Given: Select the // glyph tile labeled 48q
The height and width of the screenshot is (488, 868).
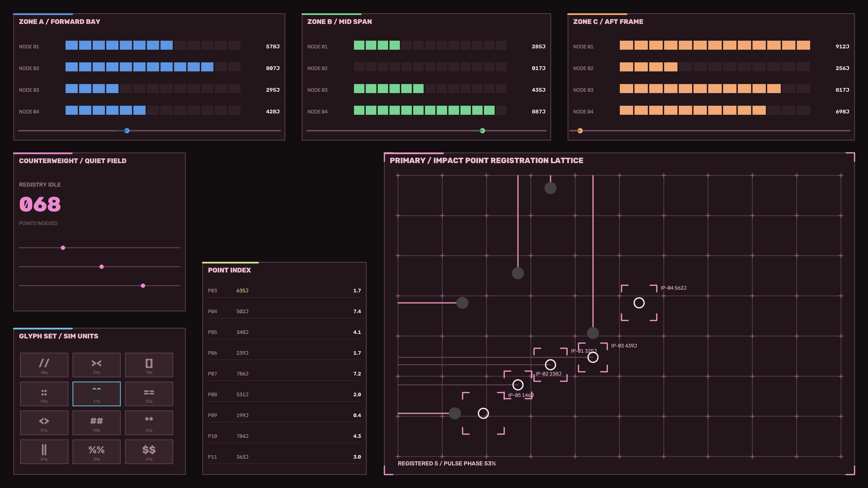Looking at the screenshot, I should pos(44,365).
